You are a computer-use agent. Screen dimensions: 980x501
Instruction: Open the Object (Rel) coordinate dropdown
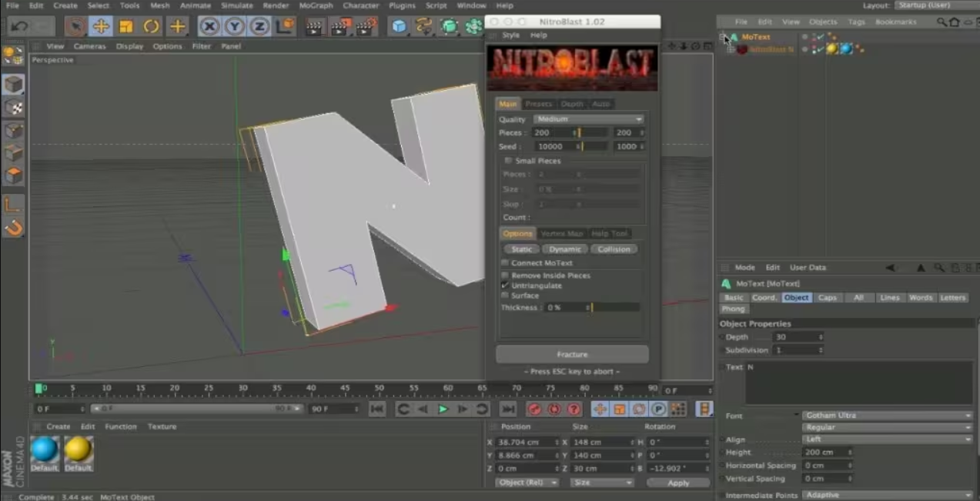coord(525,483)
